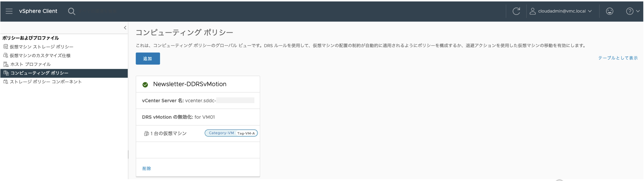Click the host profile icon
Viewport: 644px width, 181px height.
click(x=5, y=64)
